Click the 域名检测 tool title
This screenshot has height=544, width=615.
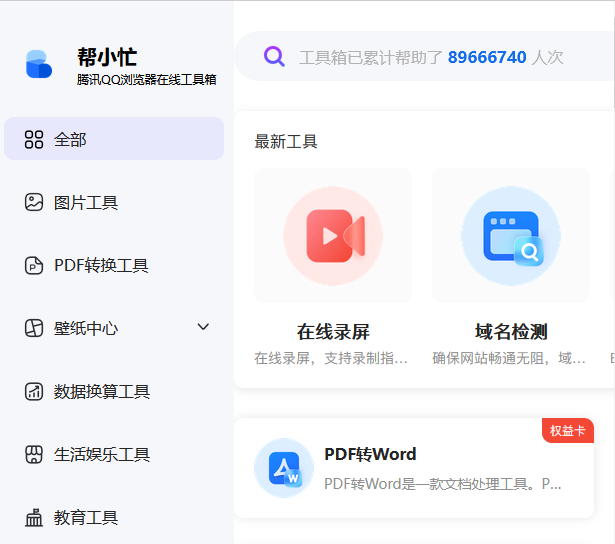point(511,332)
